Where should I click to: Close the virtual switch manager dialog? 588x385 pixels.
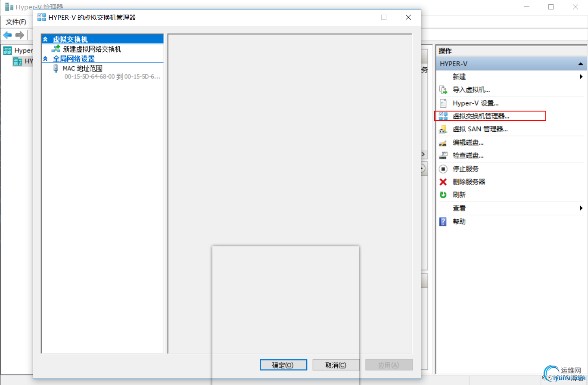(408, 17)
